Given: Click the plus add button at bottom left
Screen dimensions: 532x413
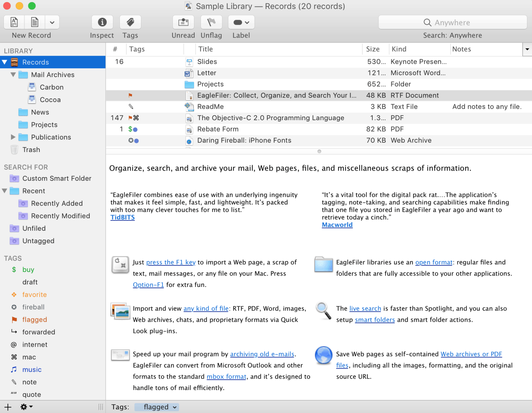Looking at the screenshot, I should click(x=8, y=407).
